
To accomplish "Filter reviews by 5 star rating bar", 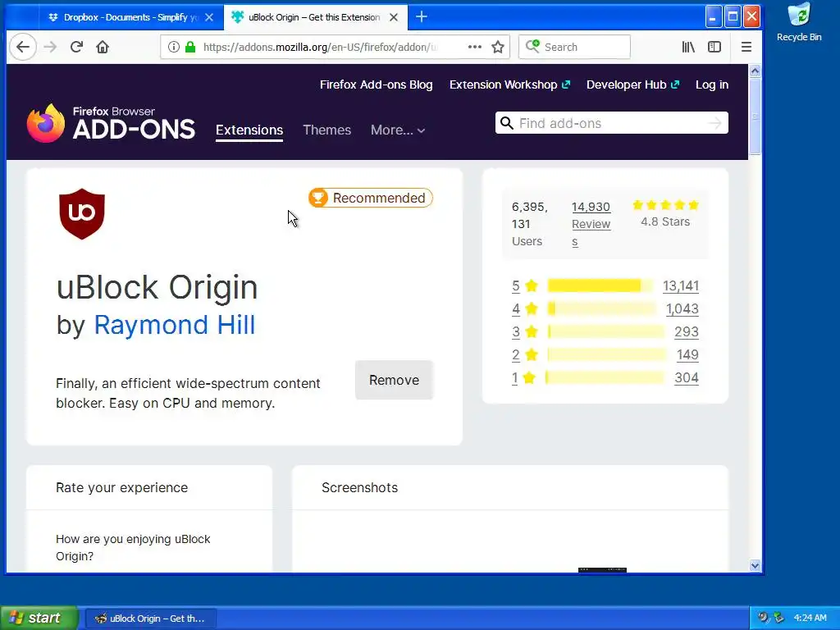I will (x=600, y=285).
